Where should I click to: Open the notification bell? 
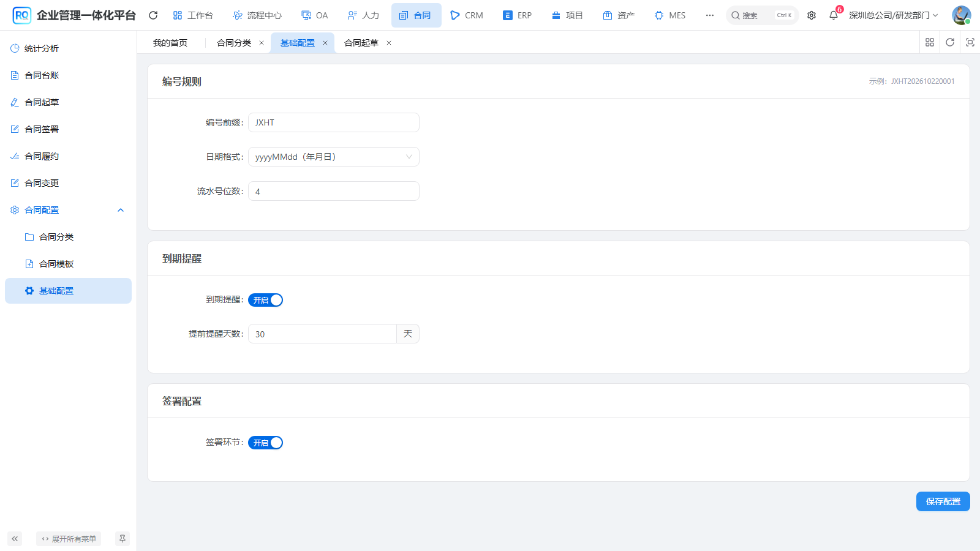[834, 15]
